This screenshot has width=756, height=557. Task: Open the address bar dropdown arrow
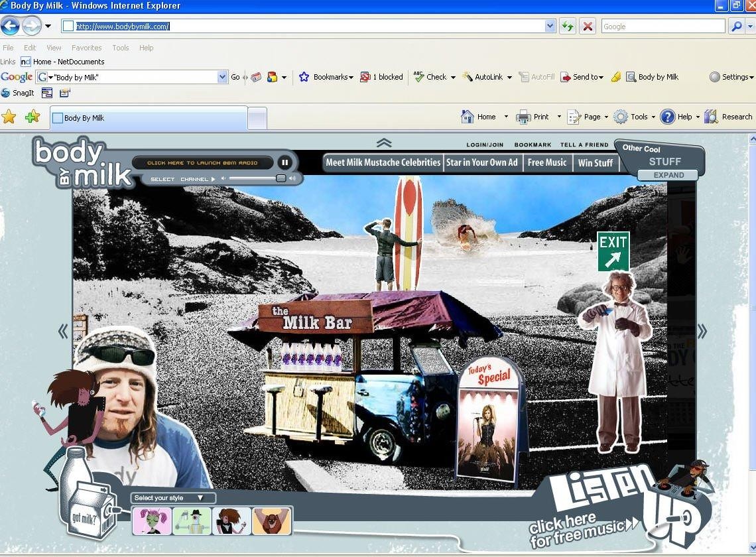(550, 26)
